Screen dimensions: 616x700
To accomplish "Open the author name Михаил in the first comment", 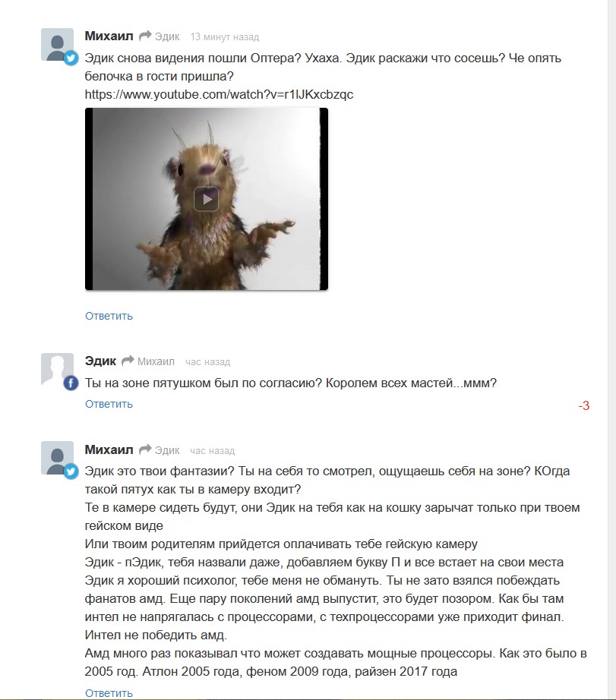I will point(109,36).
